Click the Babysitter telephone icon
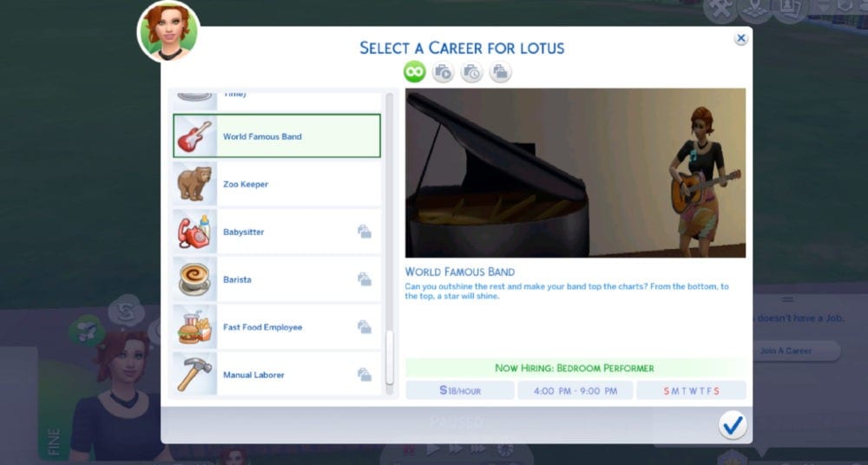 click(x=194, y=232)
